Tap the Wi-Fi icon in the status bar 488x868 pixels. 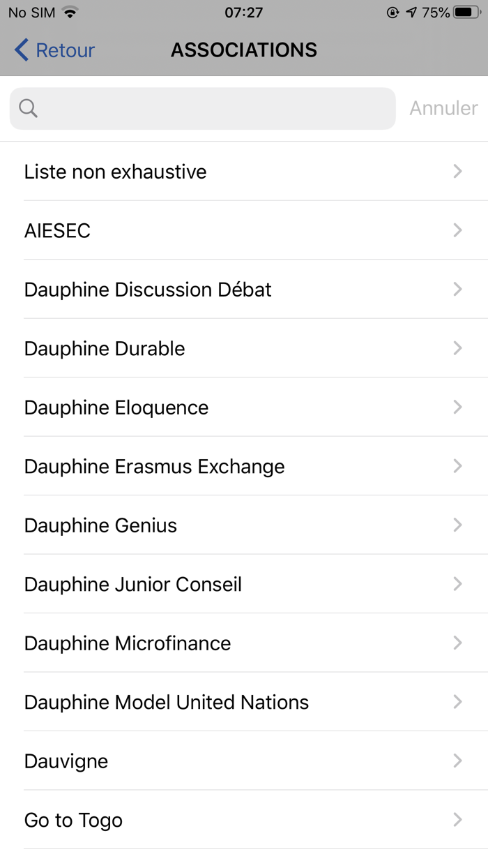(68, 11)
